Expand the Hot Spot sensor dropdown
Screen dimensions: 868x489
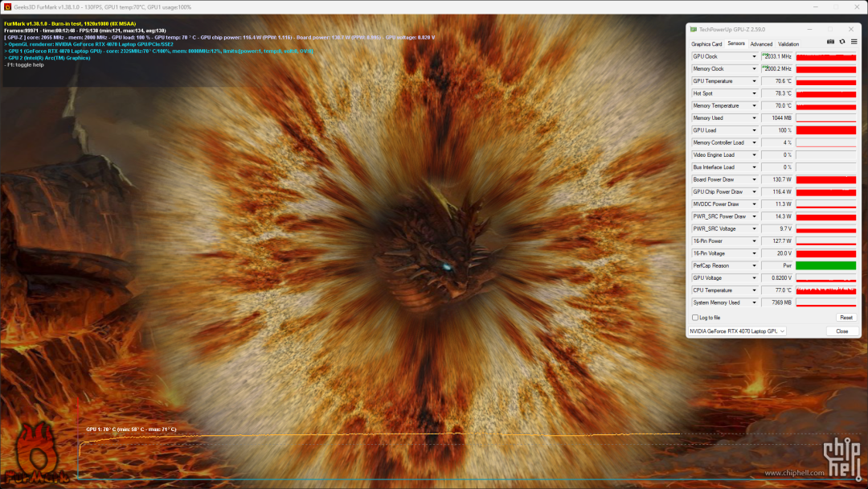754,93
